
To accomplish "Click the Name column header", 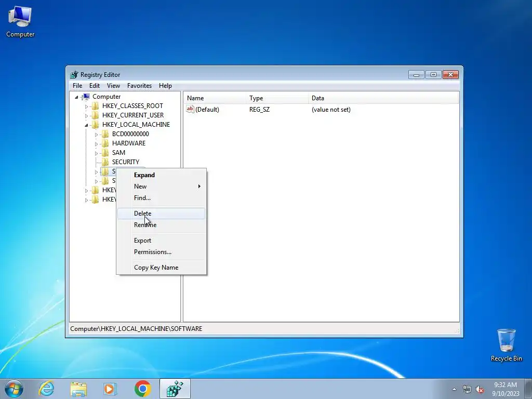I will pyautogui.click(x=215, y=98).
